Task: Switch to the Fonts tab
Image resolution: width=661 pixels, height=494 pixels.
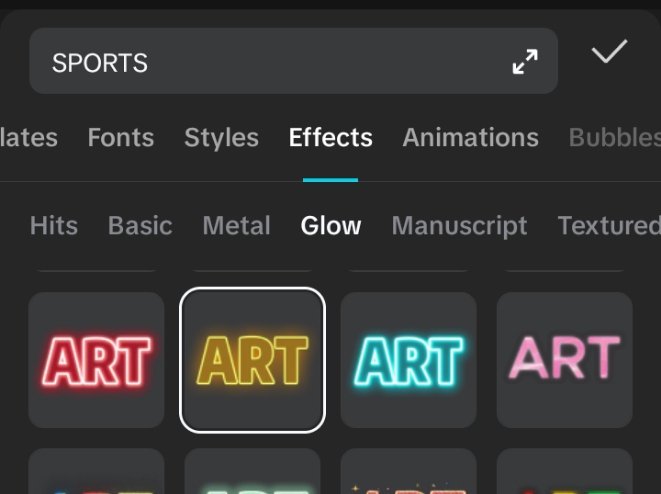Action: [121, 137]
